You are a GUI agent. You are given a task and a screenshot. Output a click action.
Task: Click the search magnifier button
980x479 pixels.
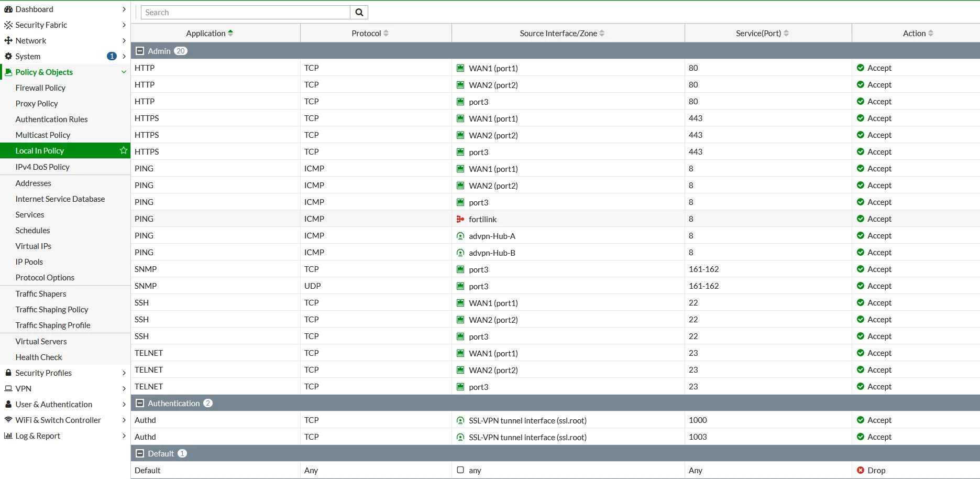(359, 13)
